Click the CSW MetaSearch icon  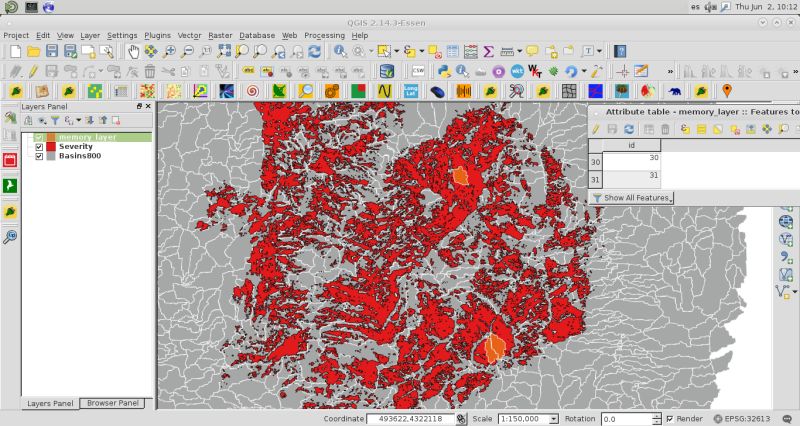(418, 71)
